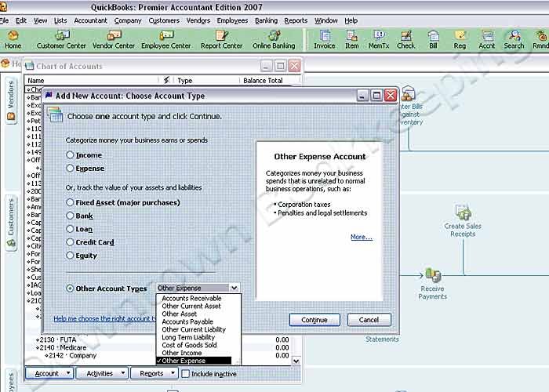Select Other Account Types radio button
Screen dimensions: 549x392
[x=70, y=289]
